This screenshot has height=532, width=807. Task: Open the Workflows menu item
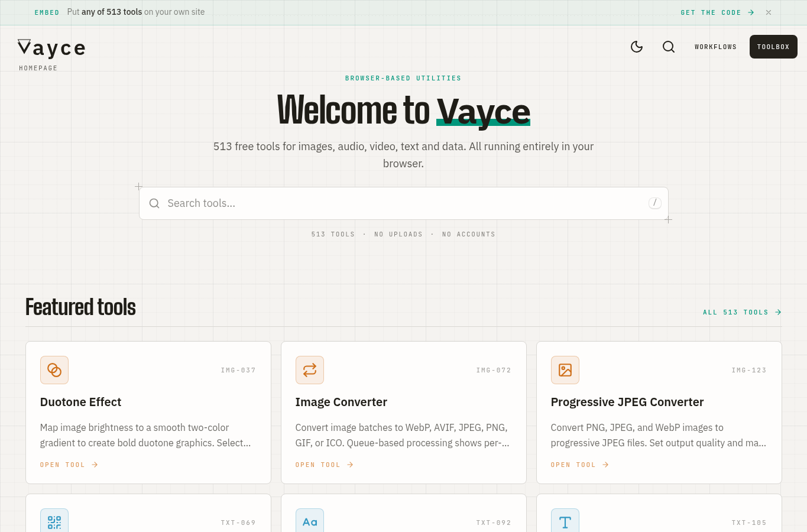coord(715,47)
